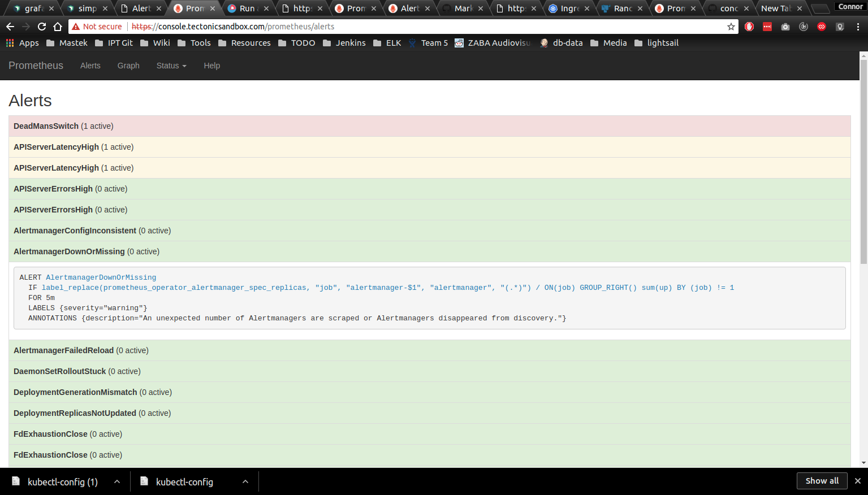Open the Resources bookmark folder
Screen dimensions: 868x495
tap(244, 43)
